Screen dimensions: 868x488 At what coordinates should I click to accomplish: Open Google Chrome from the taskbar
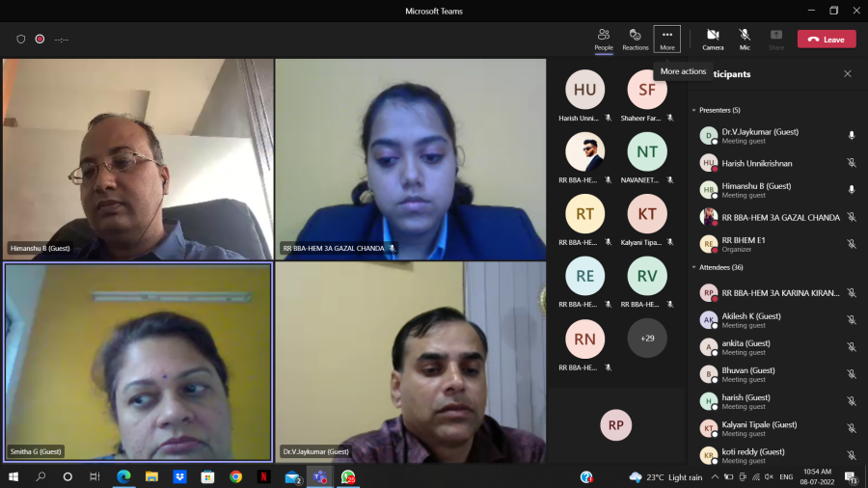pyautogui.click(x=235, y=476)
